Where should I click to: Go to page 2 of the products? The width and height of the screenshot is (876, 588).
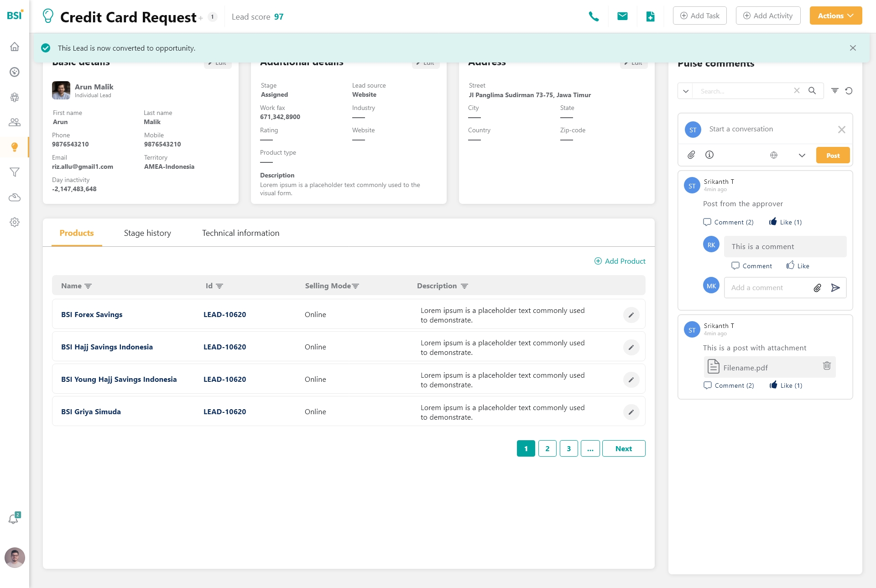point(547,448)
